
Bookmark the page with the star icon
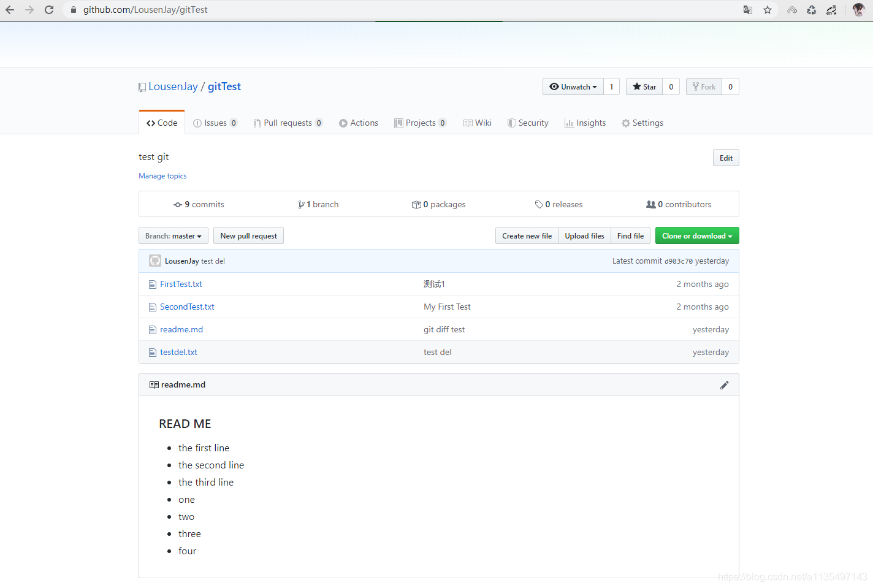768,10
